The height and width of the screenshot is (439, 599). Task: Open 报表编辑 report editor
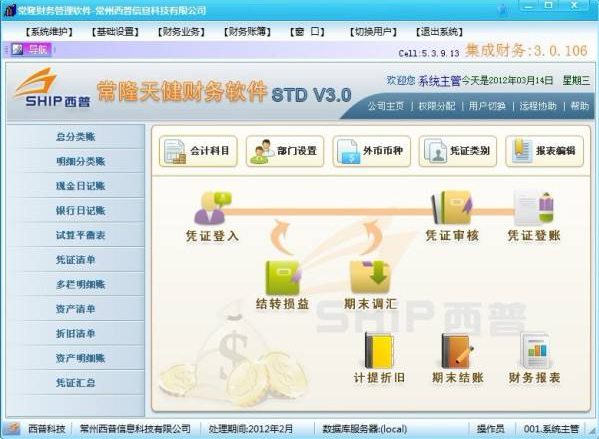coord(544,151)
